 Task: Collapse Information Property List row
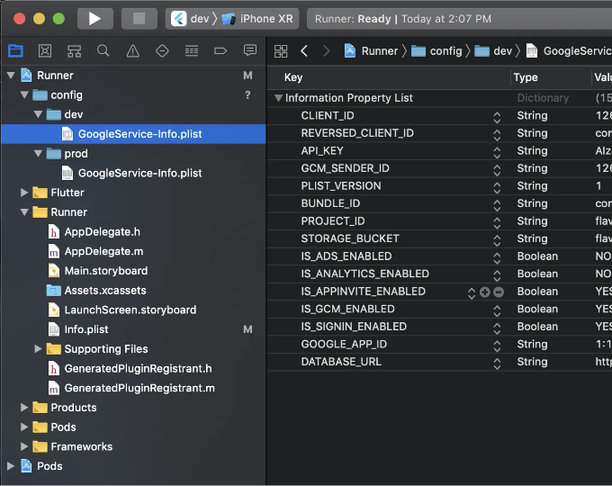tap(278, 98)
